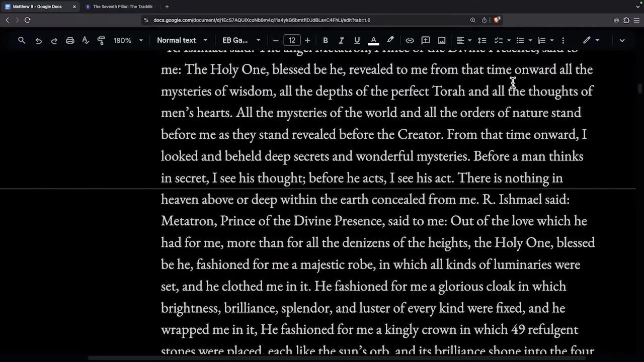644x362 pixels.
Task: Click the word 'luminaries' in the text
Action: click(x=522, y=264)
